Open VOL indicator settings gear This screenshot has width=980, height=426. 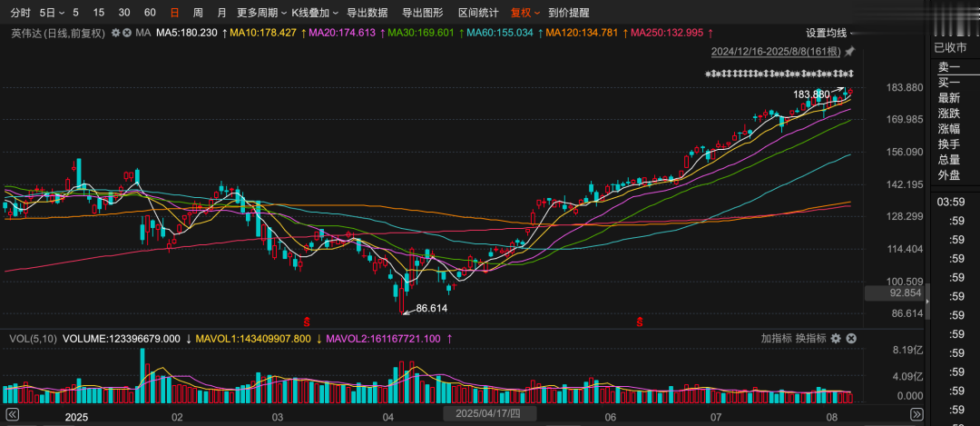pos(837,339)
